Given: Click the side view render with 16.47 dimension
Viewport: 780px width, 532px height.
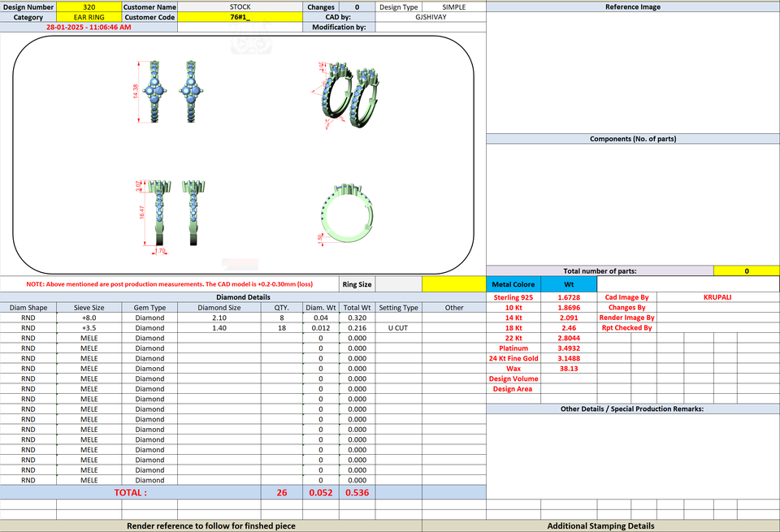Looking at the screenshot, I should click(x=171, y=216).
